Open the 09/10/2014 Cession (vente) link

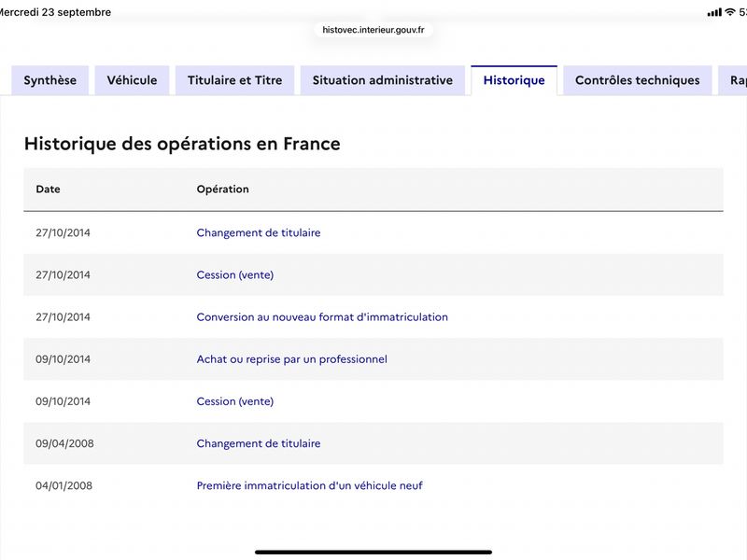(235, 401)
